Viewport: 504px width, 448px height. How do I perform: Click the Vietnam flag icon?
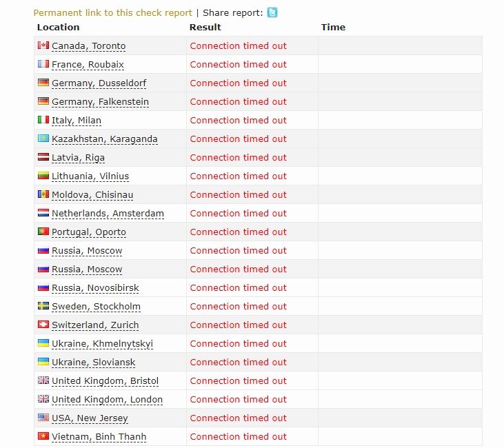[43, 436]
